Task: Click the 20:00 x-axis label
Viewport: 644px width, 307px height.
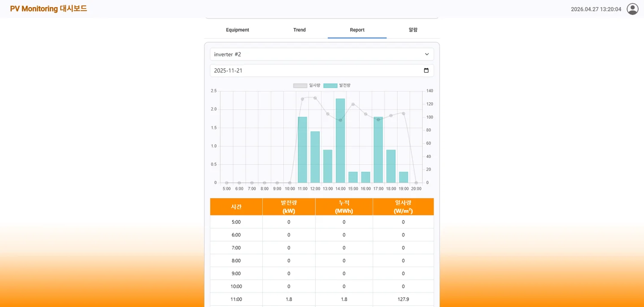Action: [x=416, y=189]
